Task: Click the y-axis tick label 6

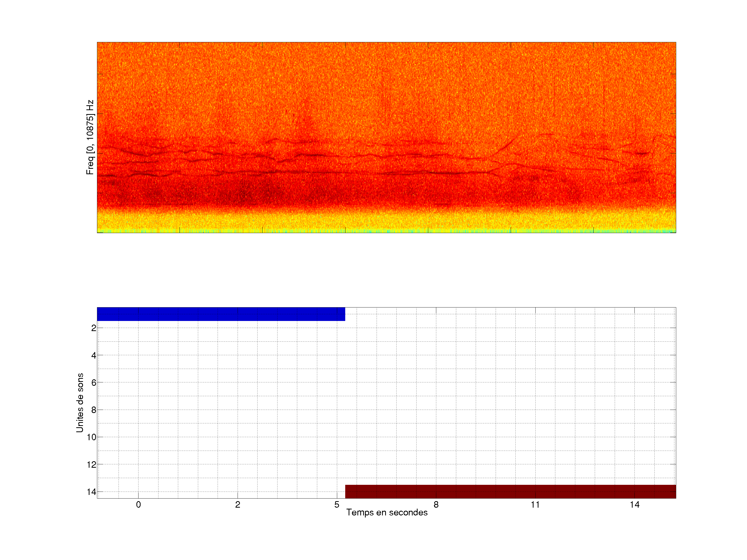Action: coord(94,382)
